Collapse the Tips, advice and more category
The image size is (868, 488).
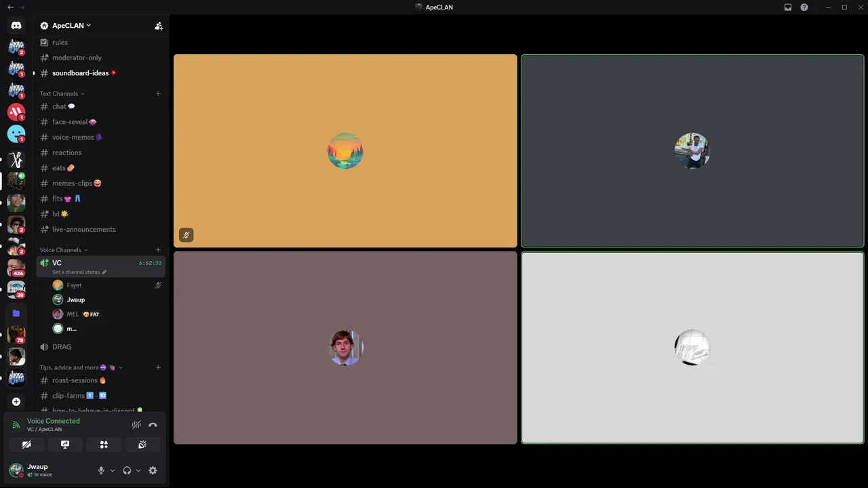pos(81,367)
